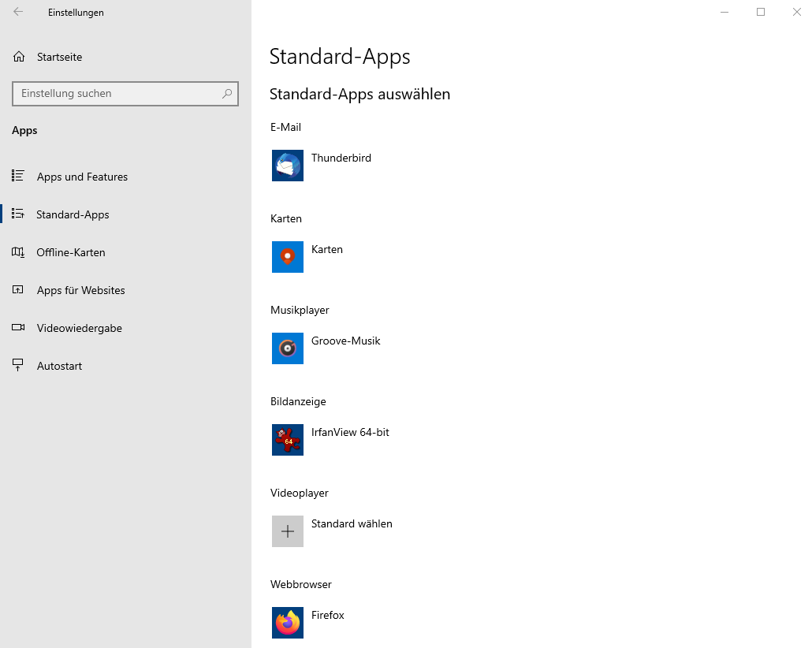This screenshot has height=648, width=812.
Task: Click the Videowiedergabe camera icon
Action: click(x=18, y=327)
